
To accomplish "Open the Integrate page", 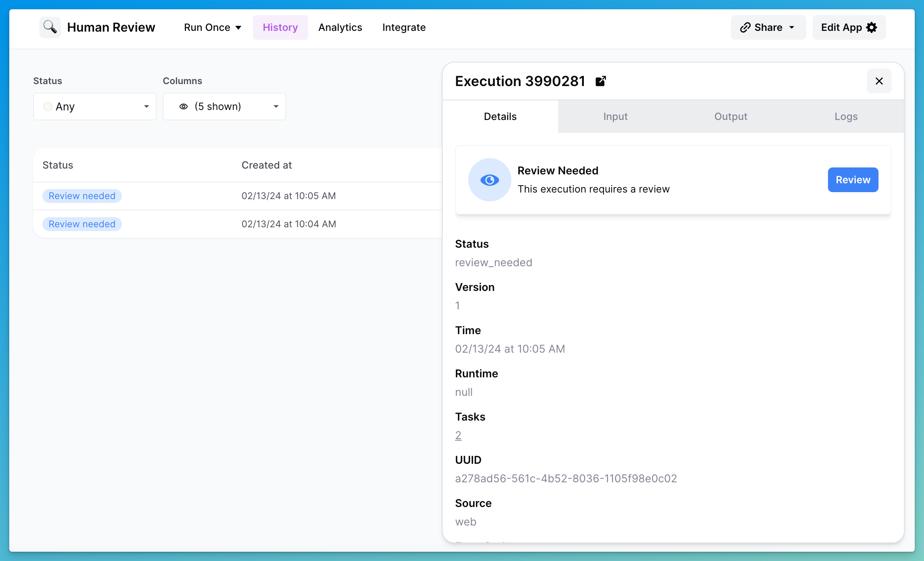I will tap(404, 27).
